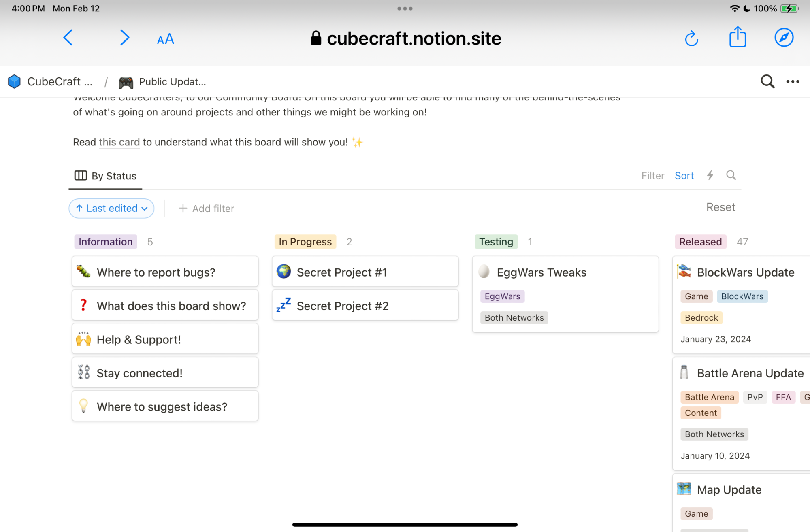Click the Testing column label
Image resolution: width=810 pixels, height=532 pixels.
(496, 242)
